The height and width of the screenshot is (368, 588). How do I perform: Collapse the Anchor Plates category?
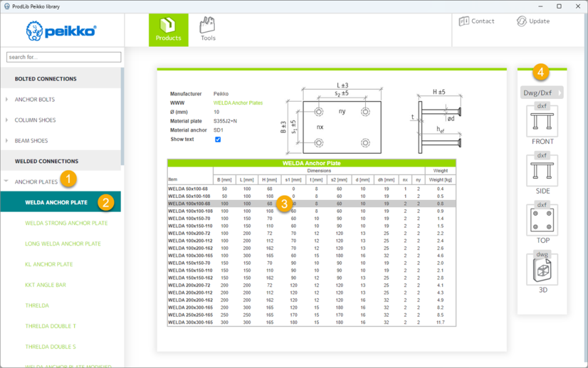pyautogui.click(x=7, y=182)
